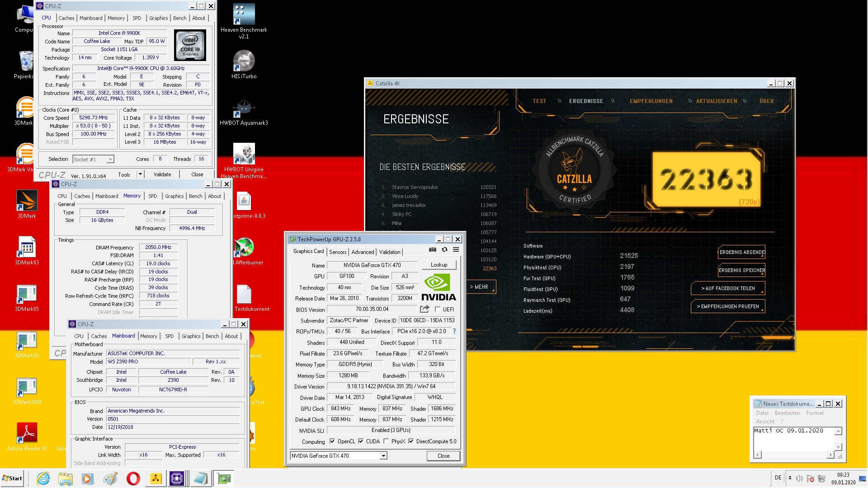Open the GPU selector dropdown NVIDIA GeForce GTX 470
The image size is (868, 488).
click(339, 456)
